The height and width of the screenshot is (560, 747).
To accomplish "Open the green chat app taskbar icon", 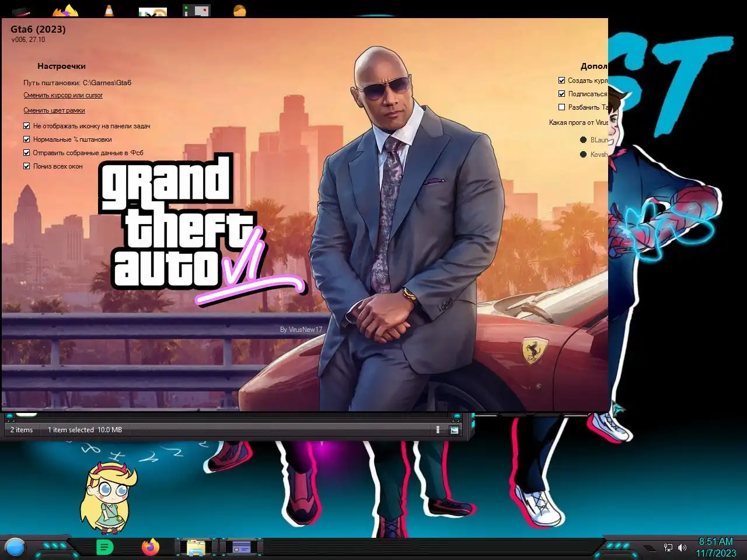I will [x=104, y=547].
